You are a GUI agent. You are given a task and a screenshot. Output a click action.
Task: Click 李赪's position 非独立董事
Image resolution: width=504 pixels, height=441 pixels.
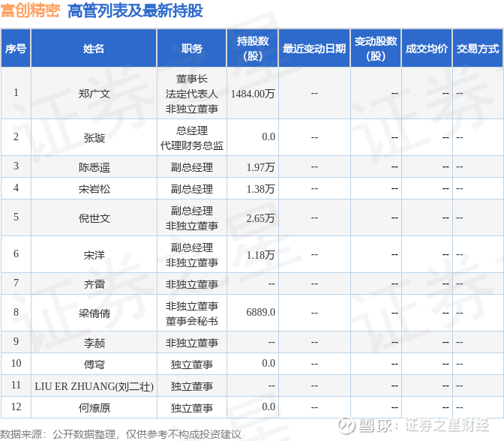(x=192, y=343)
